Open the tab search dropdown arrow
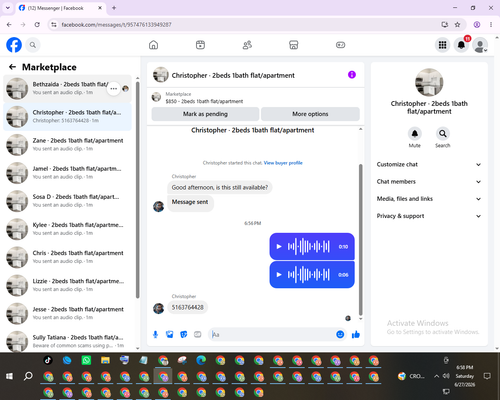Image resolution: width=500 pixels, height=400 pixels. coord(8,8)
